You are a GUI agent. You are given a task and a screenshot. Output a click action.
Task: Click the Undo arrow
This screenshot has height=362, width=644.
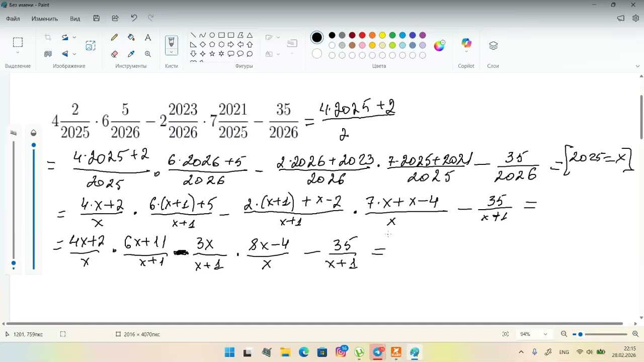134,18
